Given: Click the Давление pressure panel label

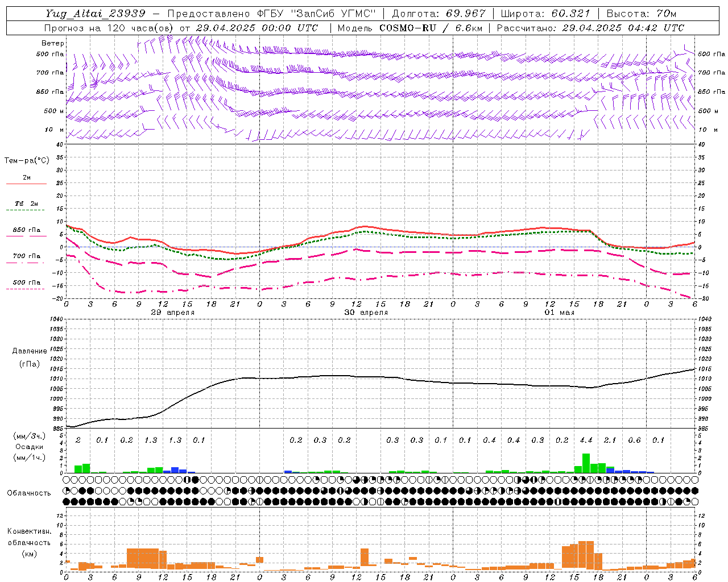Looking at the screenshot, I should point(30,351).
